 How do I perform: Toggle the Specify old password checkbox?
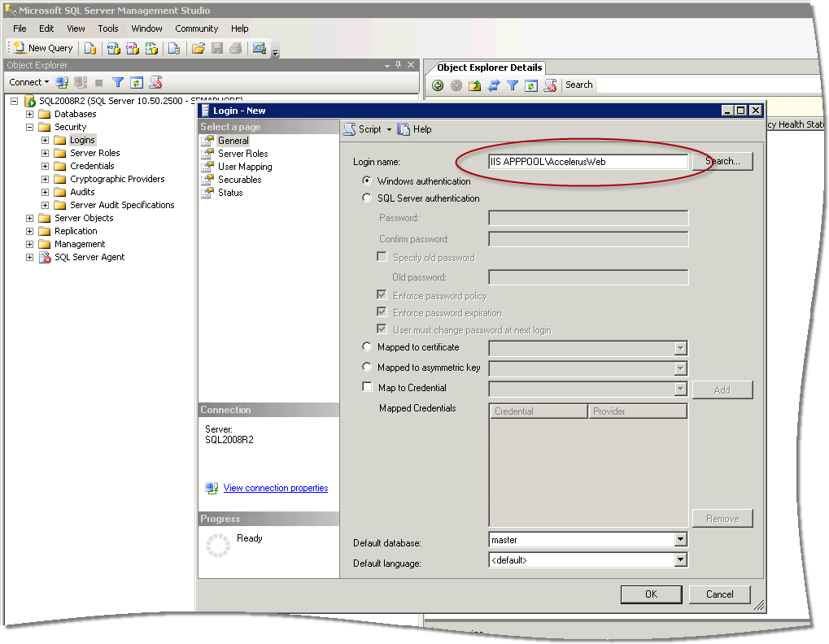(x=382, y=257)
